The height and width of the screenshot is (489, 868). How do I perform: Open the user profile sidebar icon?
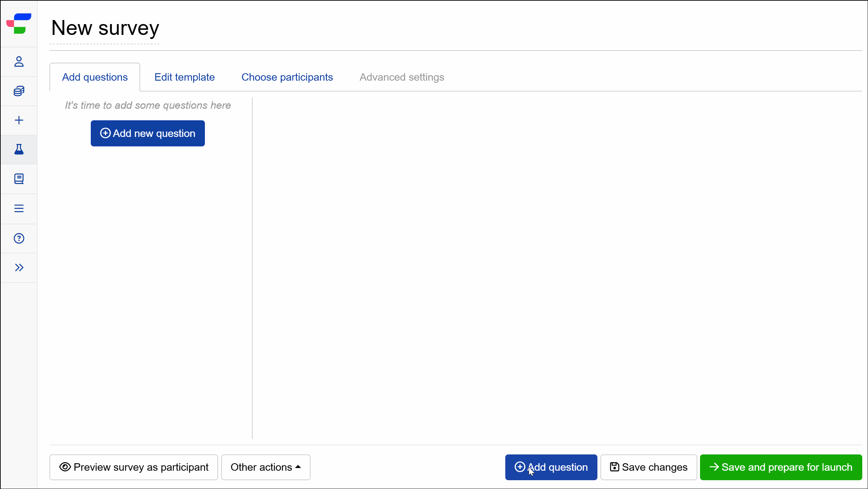pos(19,62)
